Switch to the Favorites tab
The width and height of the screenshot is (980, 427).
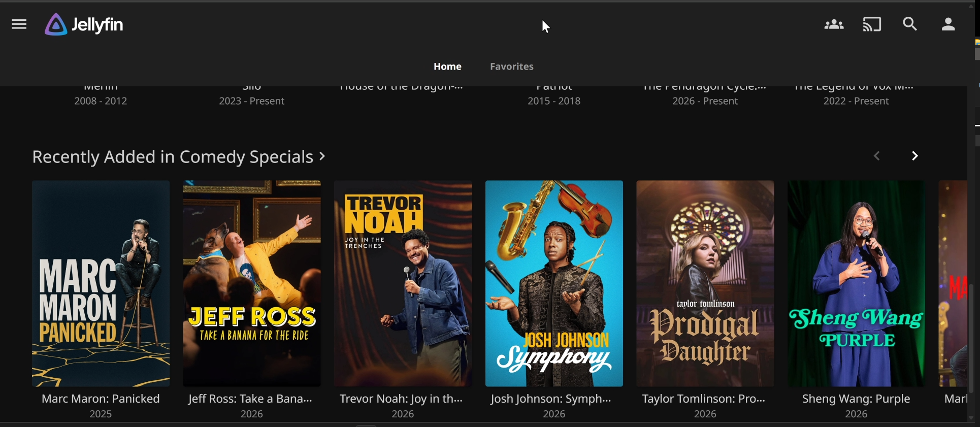click(512, 67)
